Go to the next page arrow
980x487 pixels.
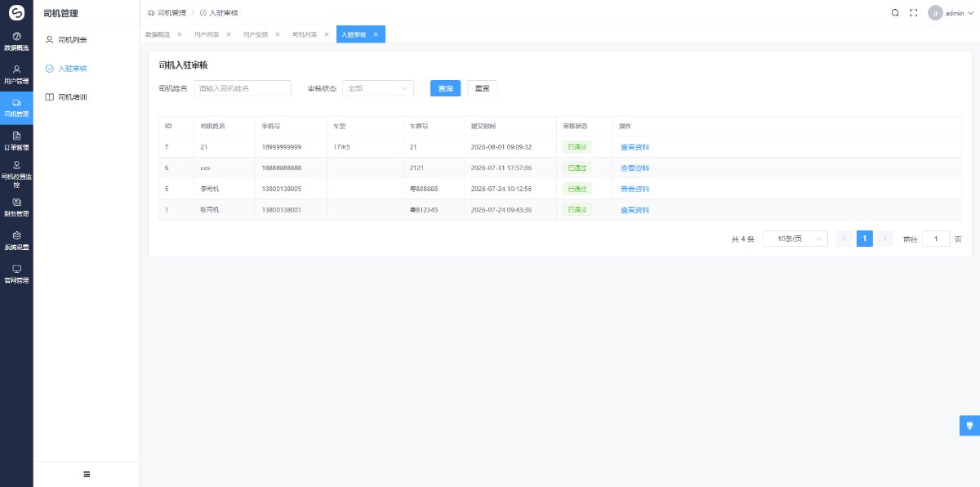coord(885,239)
